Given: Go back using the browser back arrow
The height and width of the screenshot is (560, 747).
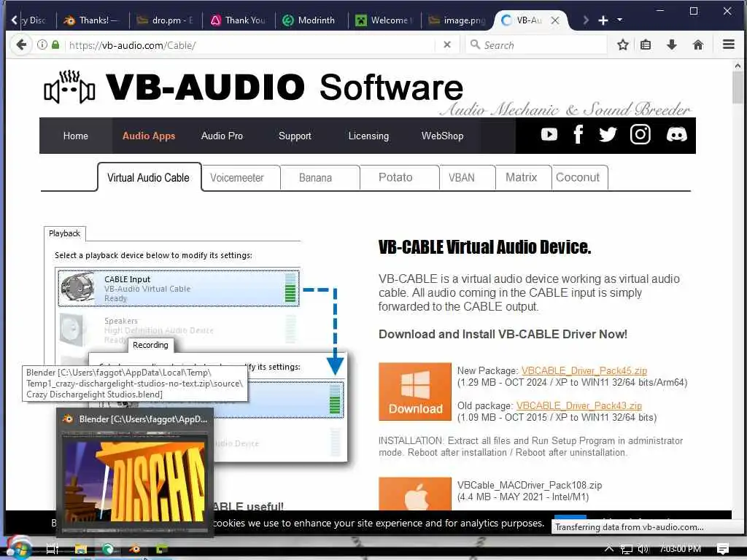Looking at the screenshot, I should (x=21, y=44).
